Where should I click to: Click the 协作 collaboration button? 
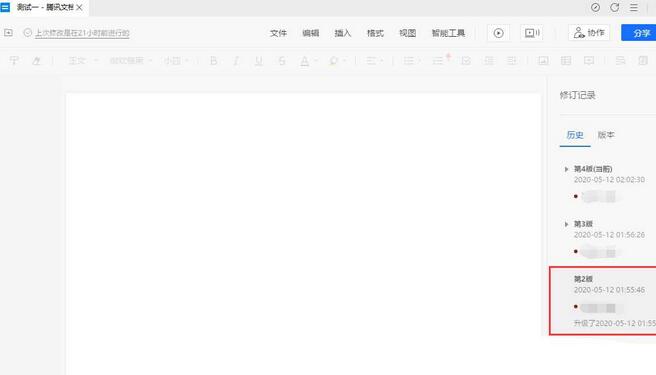[x=589, y=33]
